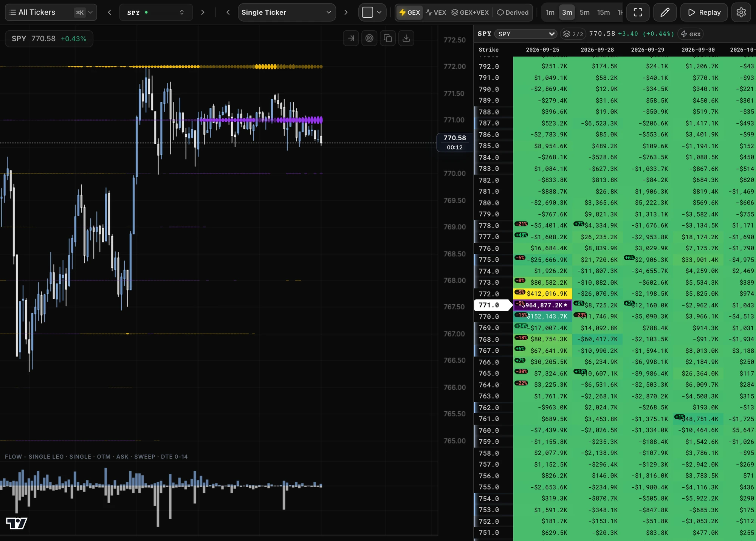This screenshot has height=541, width=756.
Task: Click the -$60,417.7K cell at strike 768
Action: click(x=597, y=339)
